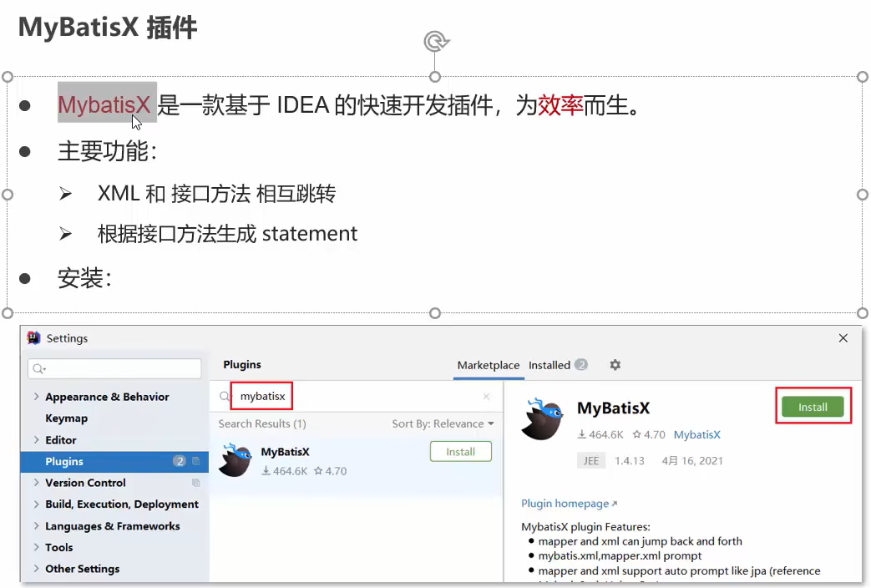Click the Search Results (1) label

pos(262,424)
